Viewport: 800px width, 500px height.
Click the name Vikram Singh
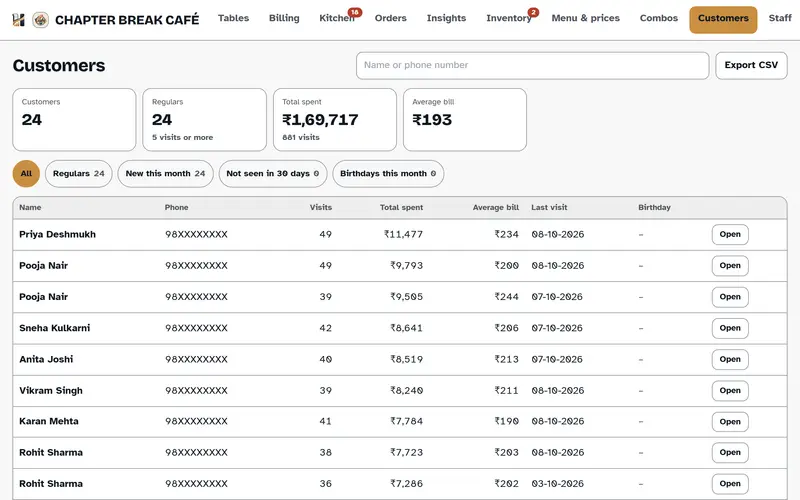pyautogui.click(x=51, y=390)
